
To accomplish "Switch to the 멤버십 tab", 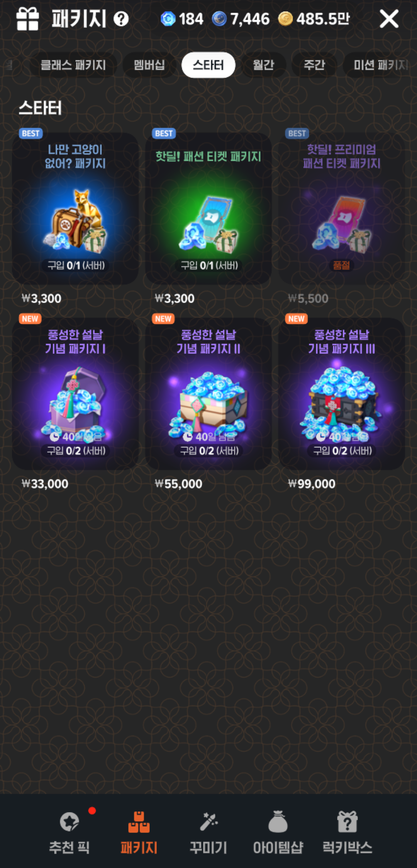I will pyautogui.click(x=149, y=65).
